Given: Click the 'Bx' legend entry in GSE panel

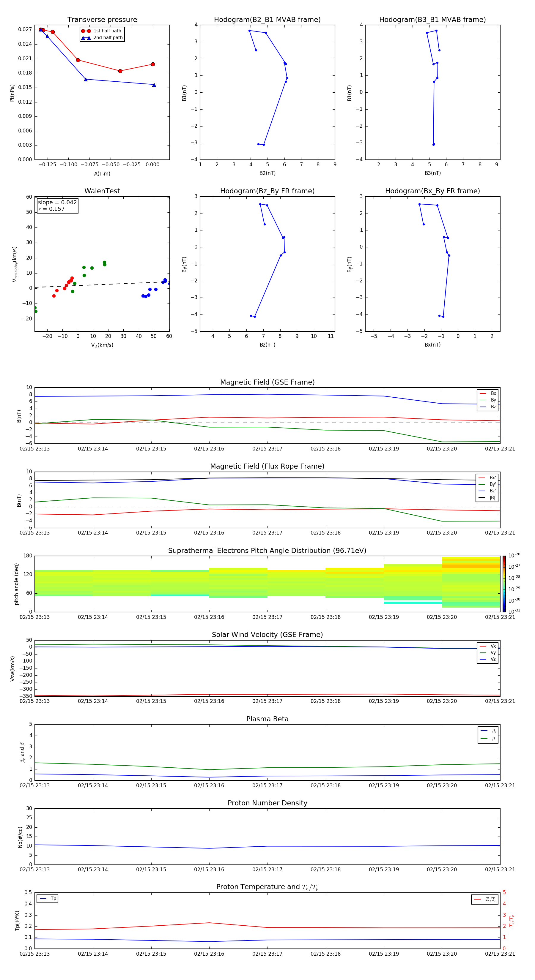Looking at the screenshot, I should (x=488, y=393).
